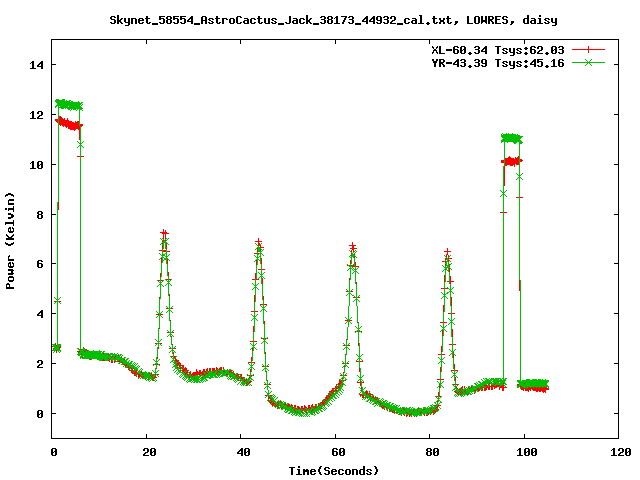Click the red calibration plateau at start near 11.6 K

pos(69,123)
